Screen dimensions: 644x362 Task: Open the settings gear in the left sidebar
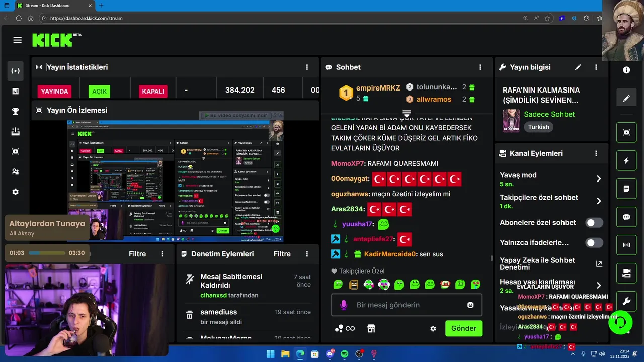(x=16, y=192)
